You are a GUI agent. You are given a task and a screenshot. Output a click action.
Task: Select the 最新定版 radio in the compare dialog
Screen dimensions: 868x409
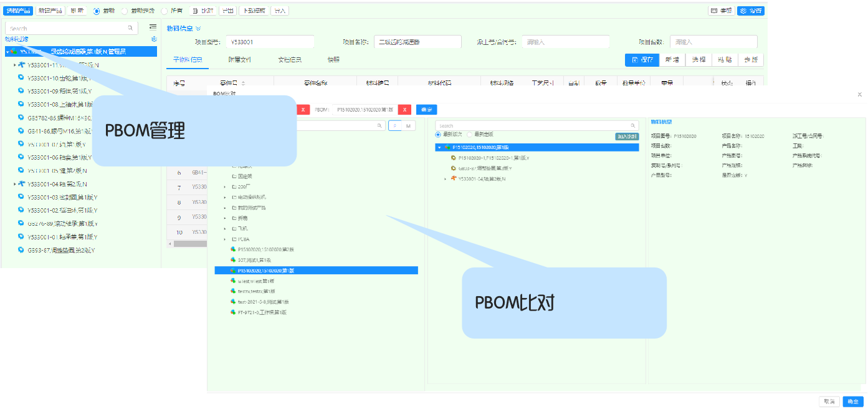click(x=470, y=134)
